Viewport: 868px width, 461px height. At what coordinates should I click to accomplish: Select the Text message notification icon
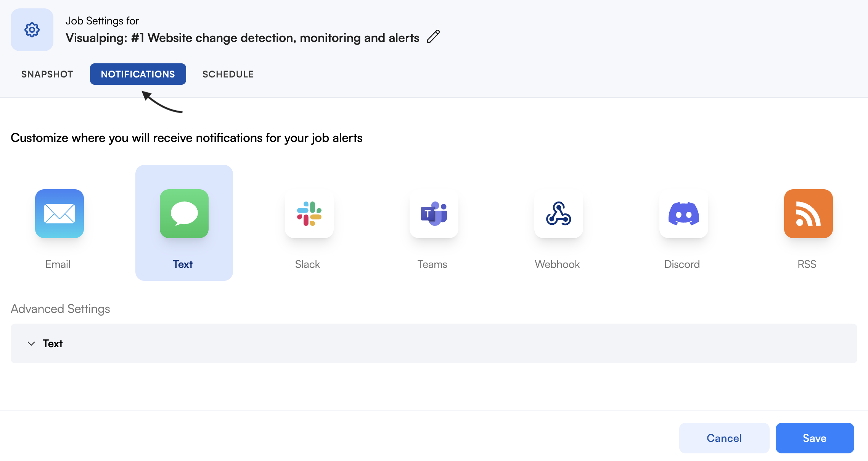pos(184,214)
